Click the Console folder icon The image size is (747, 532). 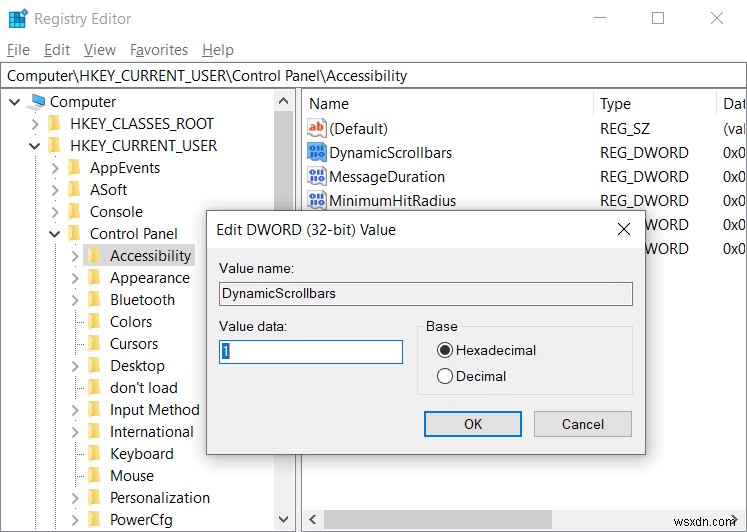(x=74, y=211)
